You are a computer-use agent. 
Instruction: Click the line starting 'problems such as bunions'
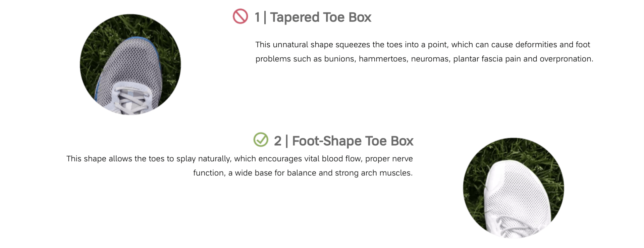tap(424, 59)
